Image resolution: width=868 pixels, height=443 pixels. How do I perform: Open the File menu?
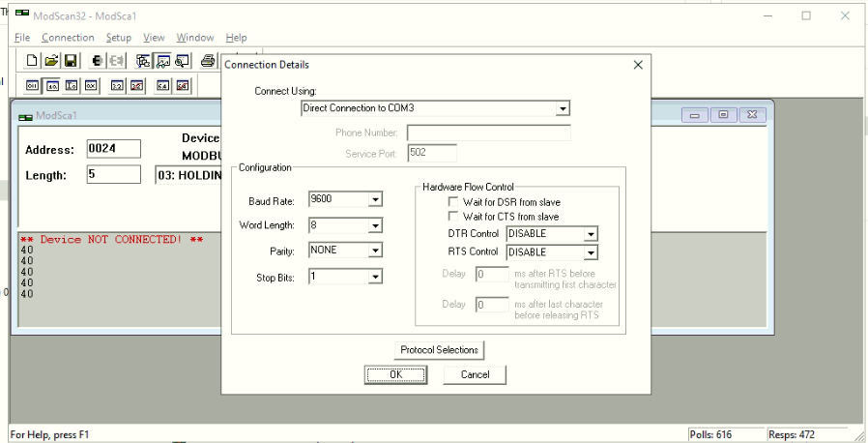click(x=22, y=38)
